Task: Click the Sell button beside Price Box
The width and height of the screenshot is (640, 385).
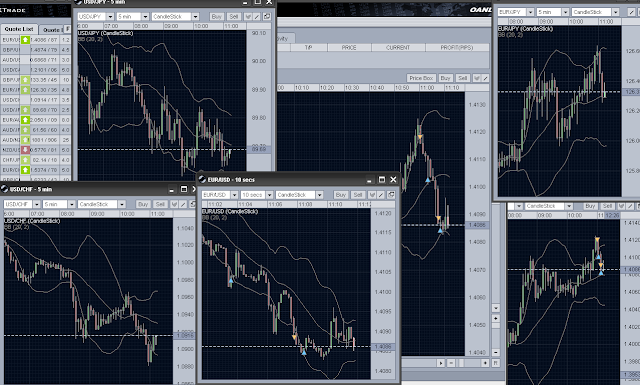Action: click(462, 78)
